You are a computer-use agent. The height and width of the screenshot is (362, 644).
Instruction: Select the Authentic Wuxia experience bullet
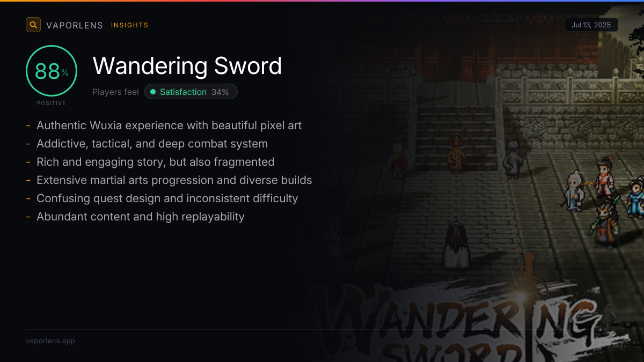point(169,125)
